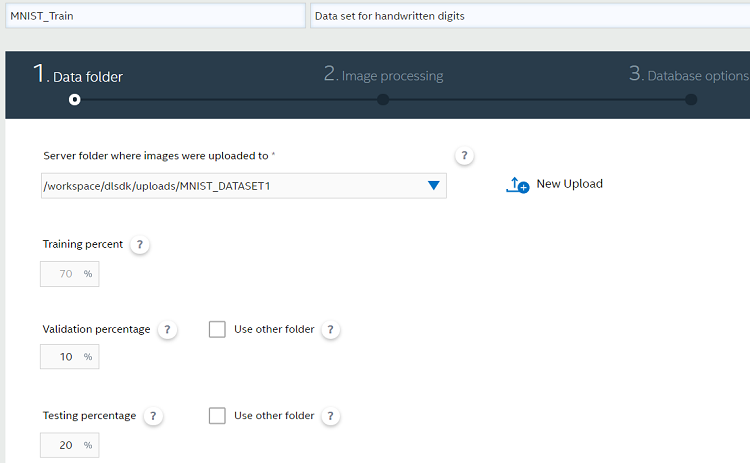Go to Image processing step
The height and width of the screenshot is (463, 750).
click(384, 75)
